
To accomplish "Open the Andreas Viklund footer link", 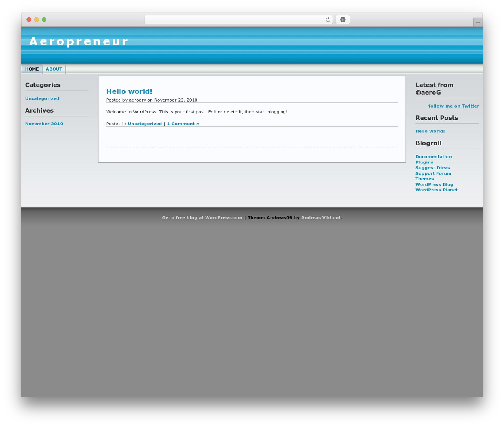I will pos(321,218).
